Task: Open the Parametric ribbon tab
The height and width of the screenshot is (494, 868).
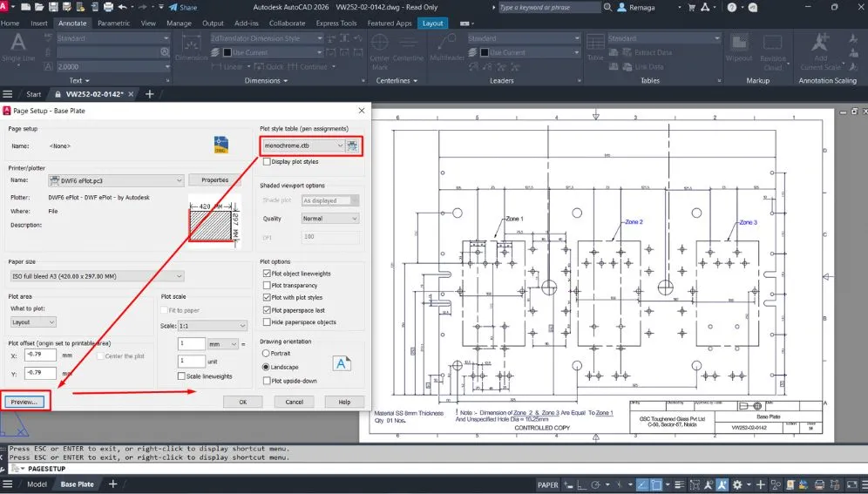Action: pos(113,24)
